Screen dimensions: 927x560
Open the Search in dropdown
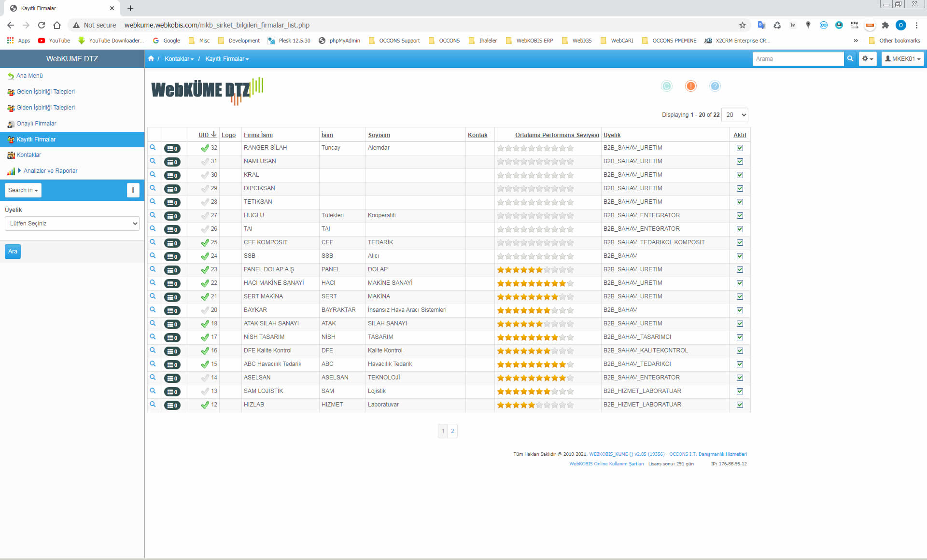23,190
